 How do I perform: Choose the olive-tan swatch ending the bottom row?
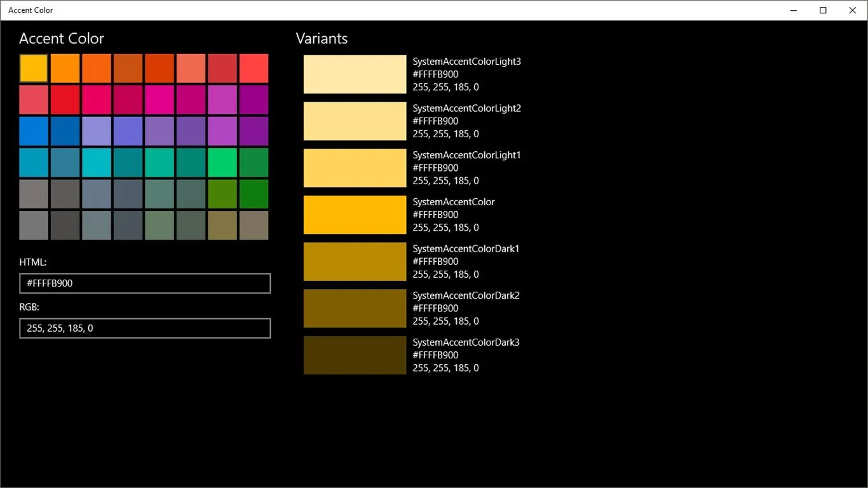coord(254,225)
